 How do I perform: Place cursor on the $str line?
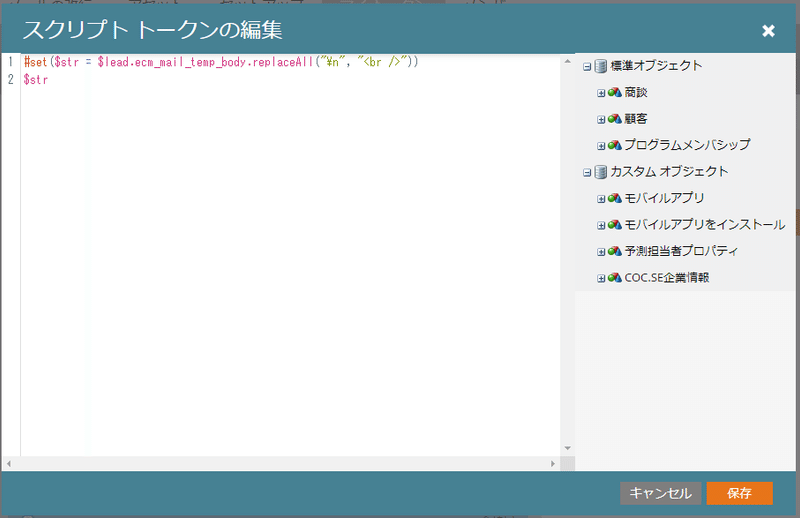[x=36, y=80]
